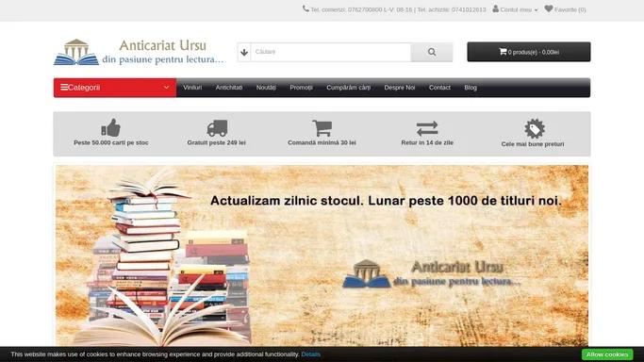Select Cumpărăm cărți menu item
This screenshot has height=362, width=644.
pyautogui.click(x=348, y=88)
